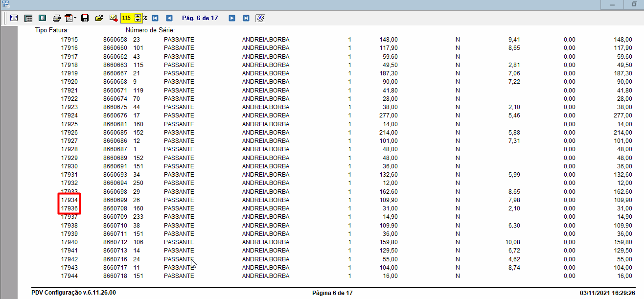644x299 pixels.
Task: Decrease zoom with the spinner down arrow
Action: [x=138, y=20]
